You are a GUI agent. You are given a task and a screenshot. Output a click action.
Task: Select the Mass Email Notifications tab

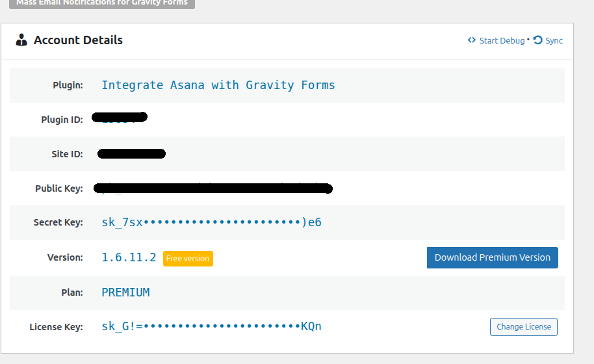(101, 3)
